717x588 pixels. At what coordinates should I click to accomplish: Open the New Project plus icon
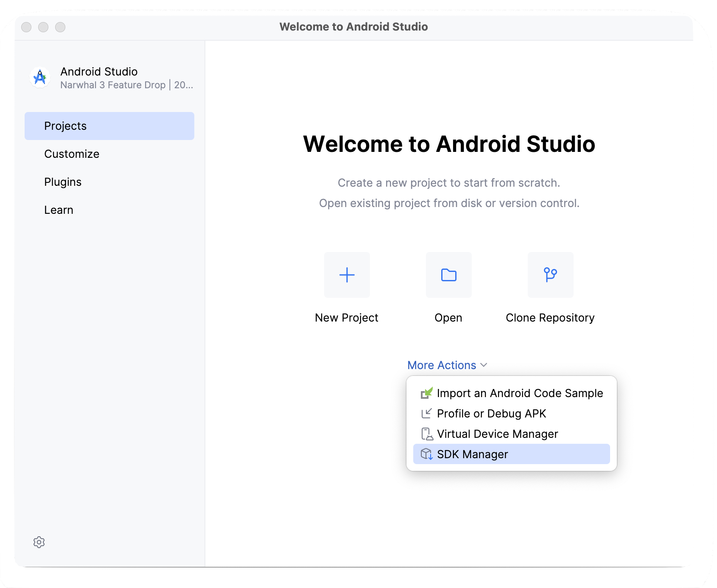[x=347, y=275]
